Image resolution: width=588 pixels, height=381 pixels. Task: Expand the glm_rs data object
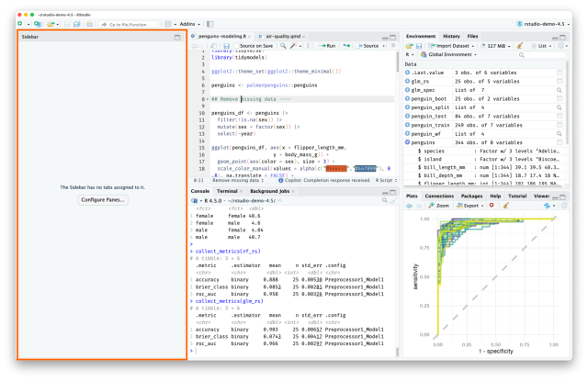coord(407,81)
